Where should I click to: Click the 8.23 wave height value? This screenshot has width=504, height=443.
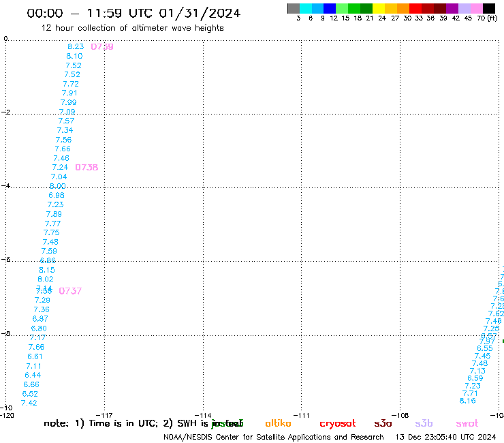(76, 46)
